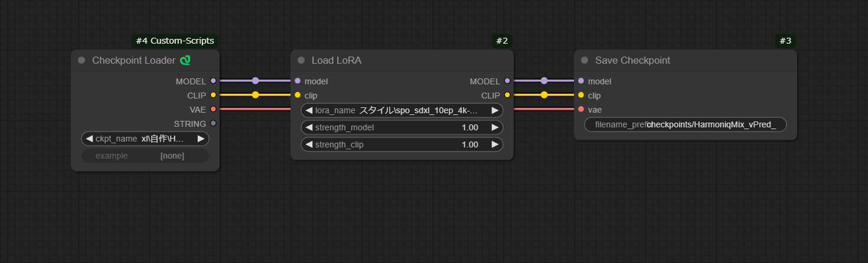The image size is (868, 263).
Task: Click the filename_prefix input field
Action: click(x=685, y=124)
